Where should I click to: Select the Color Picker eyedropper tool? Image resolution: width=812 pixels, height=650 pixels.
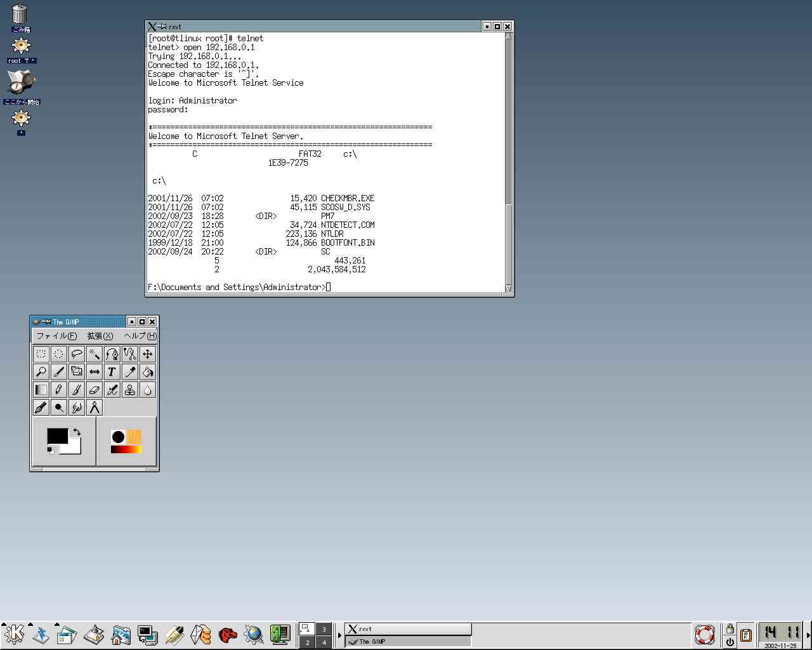coord(130,372)
